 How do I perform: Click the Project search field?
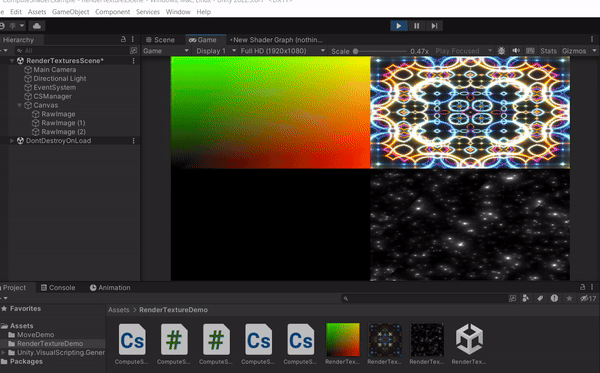click(x=424, y=298)
